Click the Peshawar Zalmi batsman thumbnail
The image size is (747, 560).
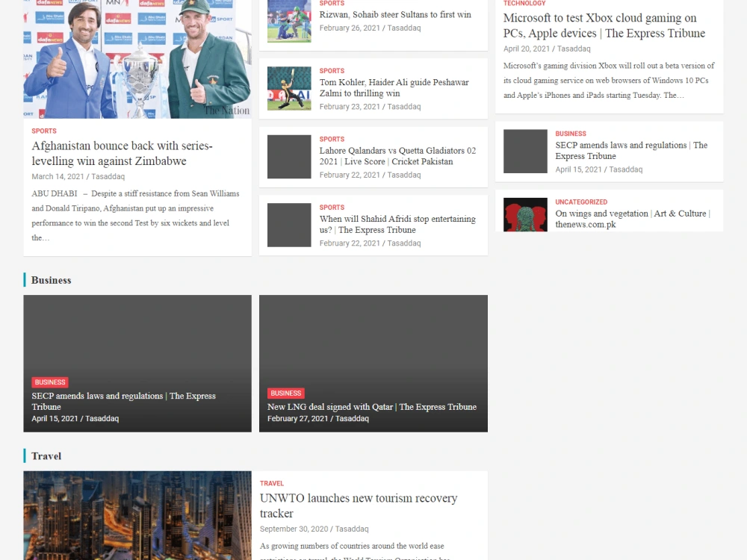tap(289, 89)
